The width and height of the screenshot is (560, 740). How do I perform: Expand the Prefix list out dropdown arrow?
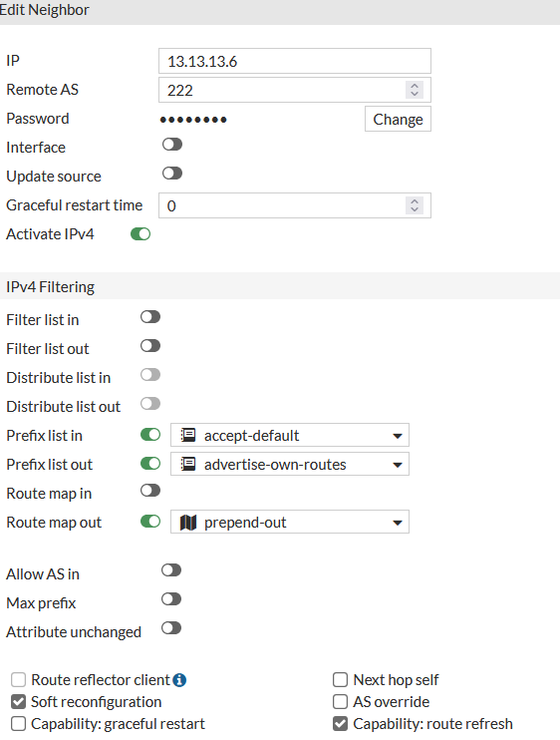pyautogui.click(x=398, y=465)
